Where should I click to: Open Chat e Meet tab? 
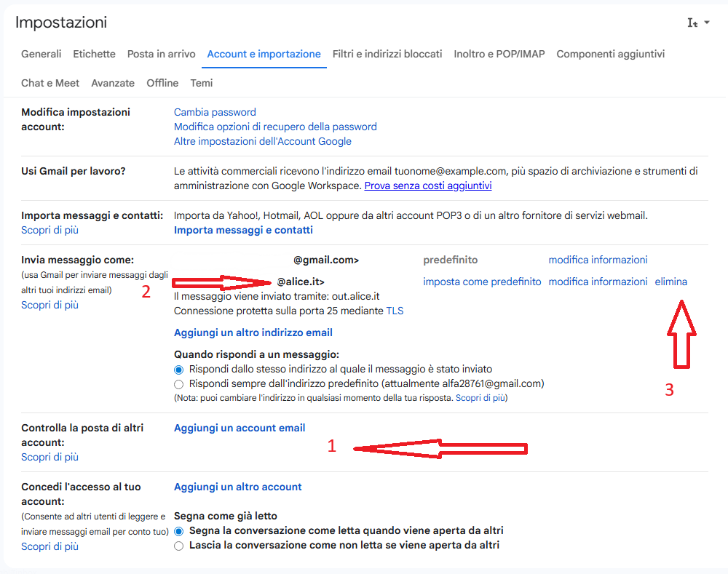[50, 83]
